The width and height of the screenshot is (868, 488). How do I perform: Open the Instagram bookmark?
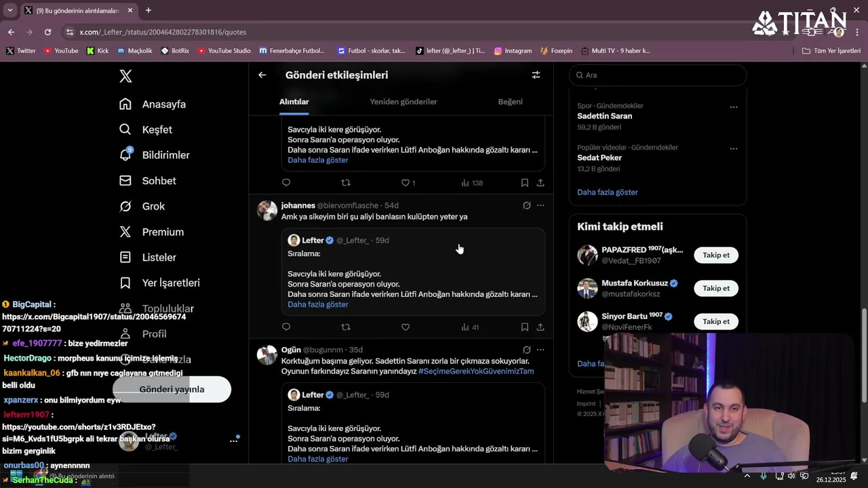click(513, 51)
